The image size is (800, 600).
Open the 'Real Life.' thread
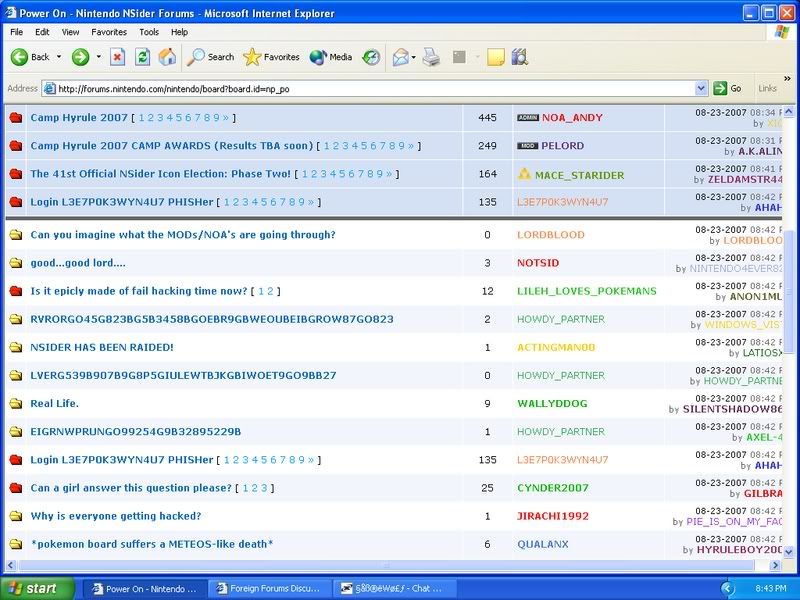[x=55, y=404]
